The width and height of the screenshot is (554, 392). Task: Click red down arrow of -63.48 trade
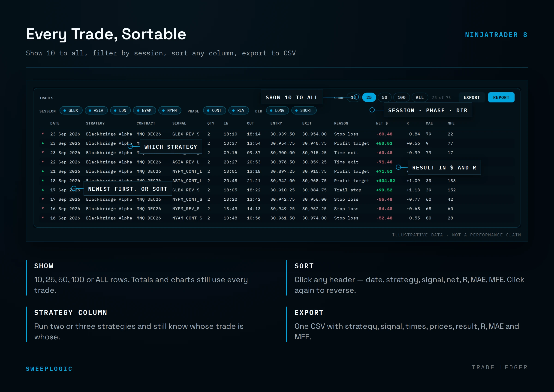(43, 152)
